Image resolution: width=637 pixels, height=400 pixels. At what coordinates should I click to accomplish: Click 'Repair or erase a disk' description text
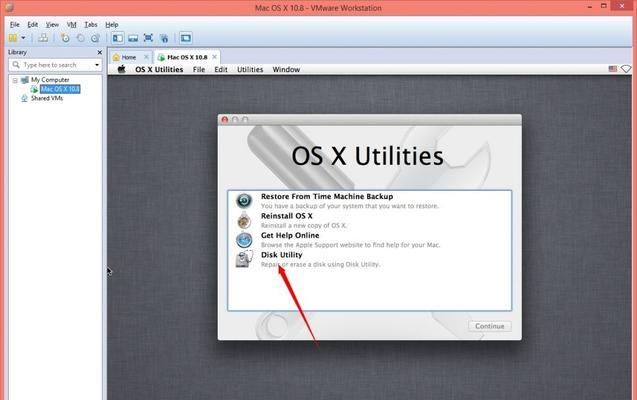coord(321,264)
